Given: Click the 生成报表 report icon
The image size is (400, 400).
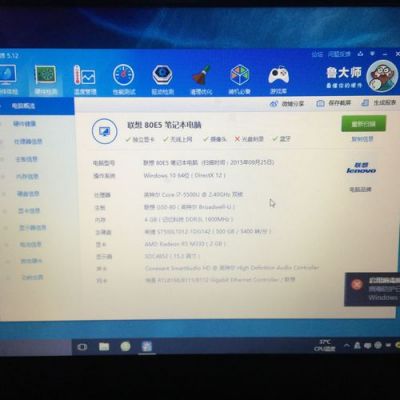Looking at the screenshot, I should (x=365, y=103).
